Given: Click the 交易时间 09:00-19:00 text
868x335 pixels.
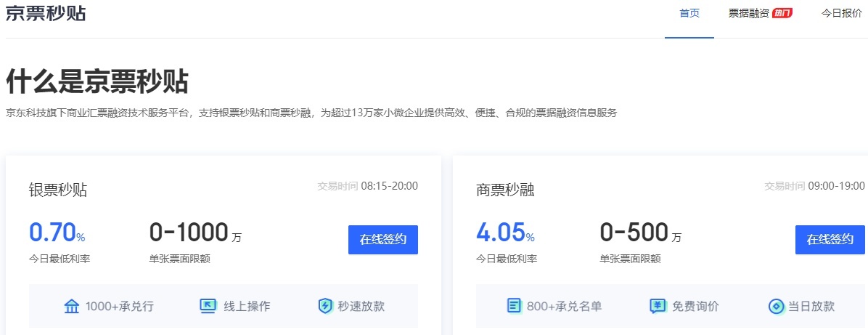Looking at the screenshot, I should [x=814, y=186].
